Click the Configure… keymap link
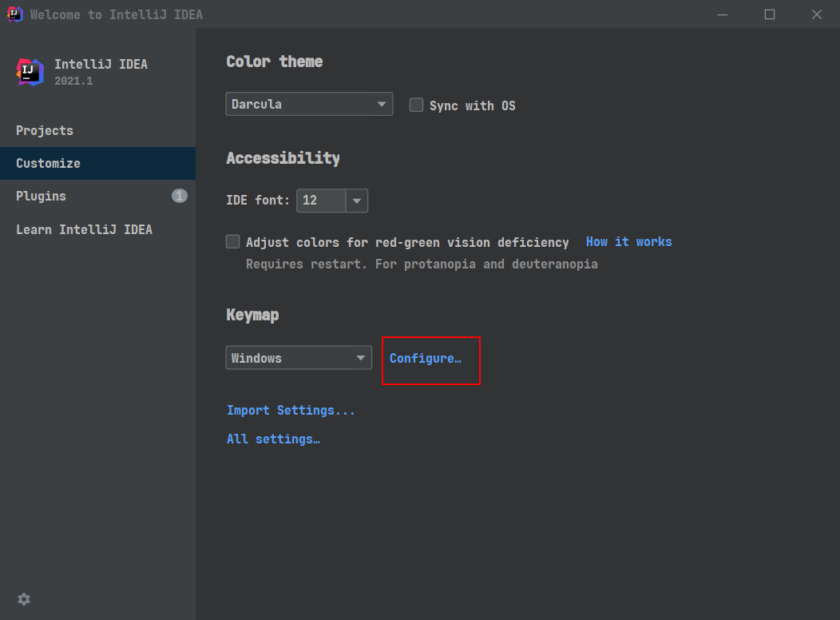The width and height of the screenshot is (840, 620). point(426,358)
